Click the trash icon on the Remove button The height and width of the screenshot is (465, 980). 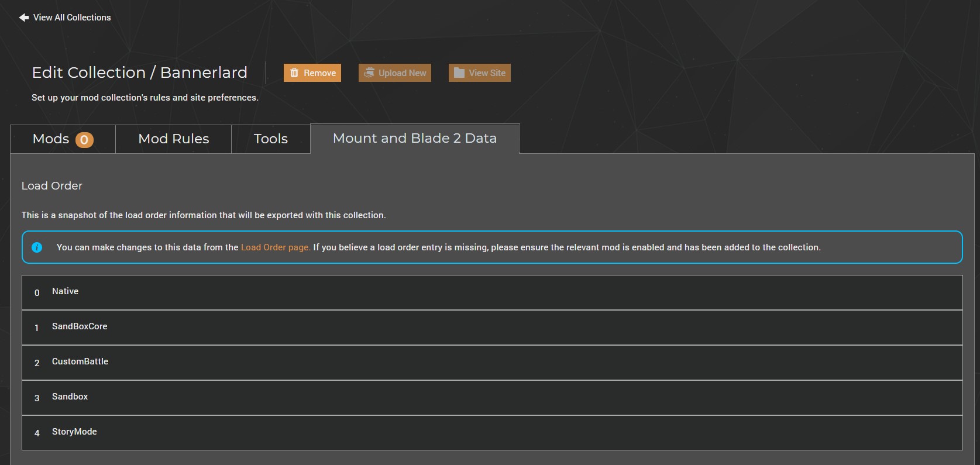point(294,73)
